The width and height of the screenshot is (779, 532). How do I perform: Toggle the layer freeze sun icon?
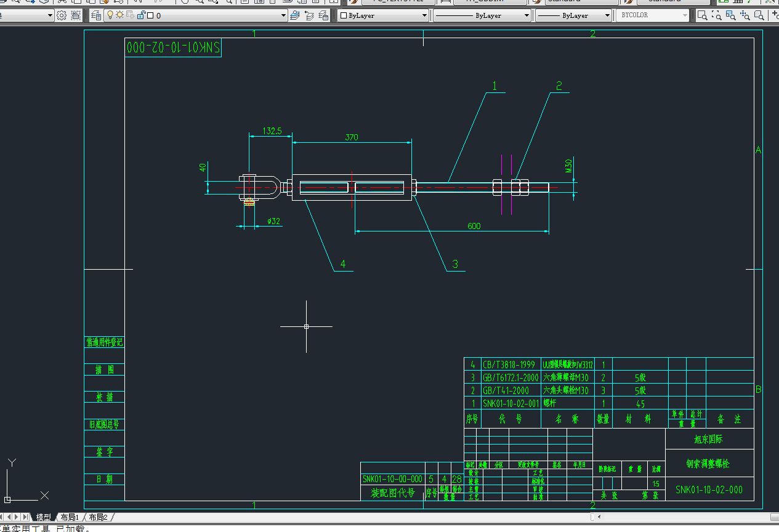(x=119, y=15)
